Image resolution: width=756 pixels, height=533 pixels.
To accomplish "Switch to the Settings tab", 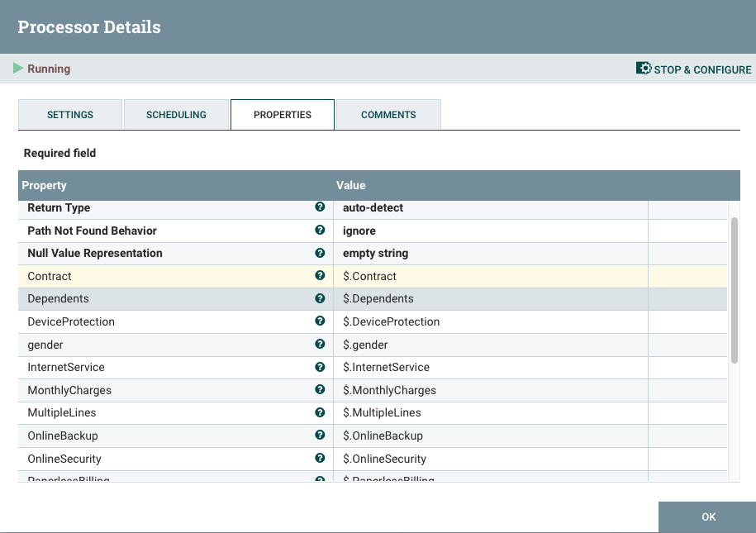I will [69, 114].
